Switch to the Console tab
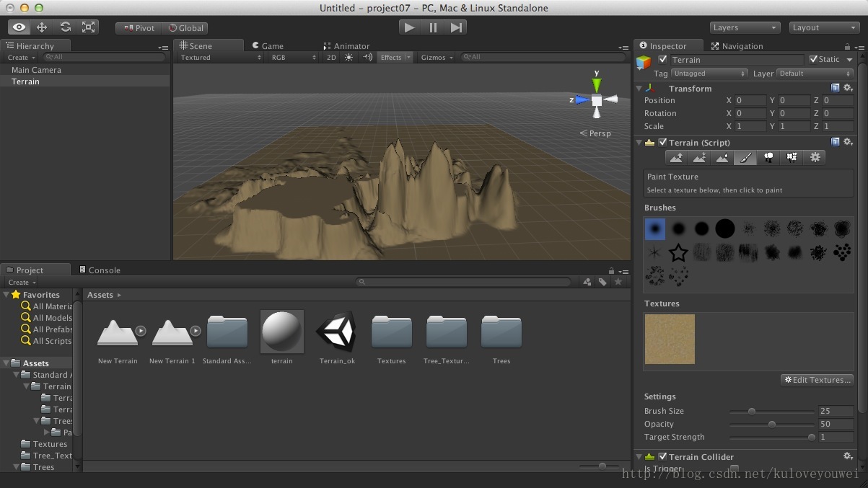 (100, 270)
